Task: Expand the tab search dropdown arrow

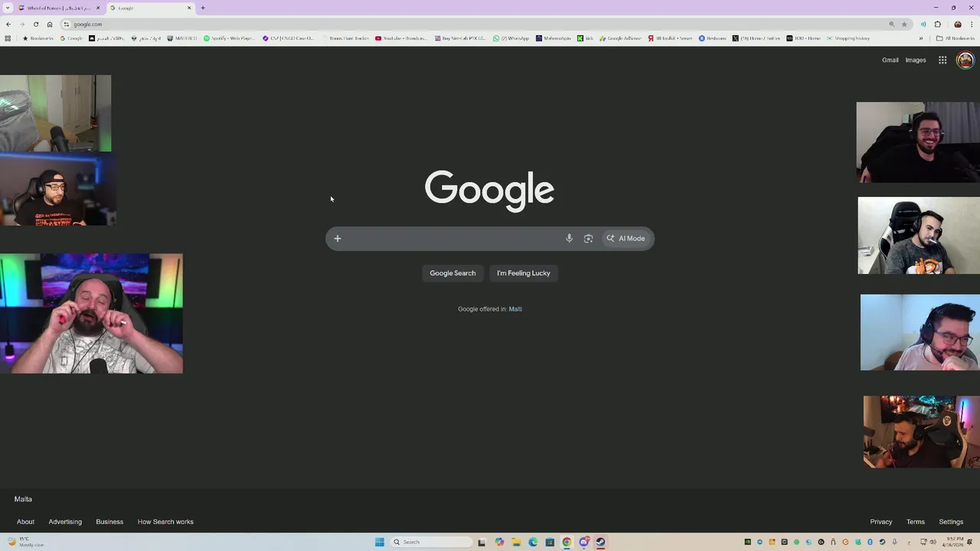Action: [9, 8]
